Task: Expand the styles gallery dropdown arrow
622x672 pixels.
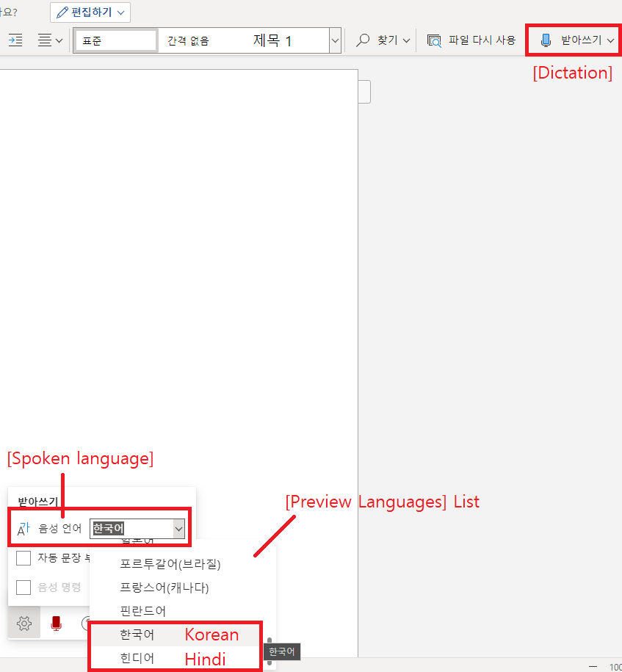Action: [335, 40]
